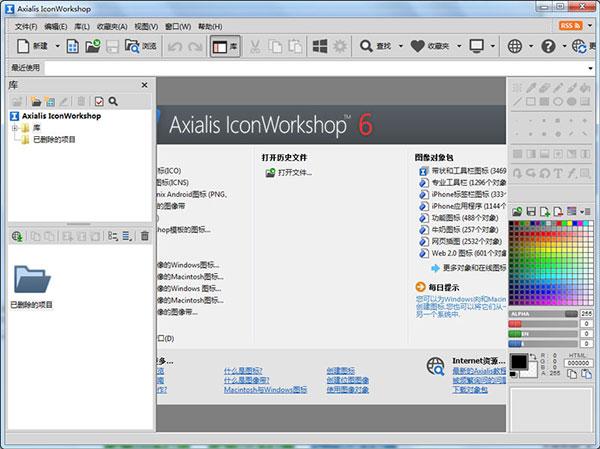600x449 pixels.
Task: Click the magnifier Search (查找) icon
Action: [x=366, y=46]
